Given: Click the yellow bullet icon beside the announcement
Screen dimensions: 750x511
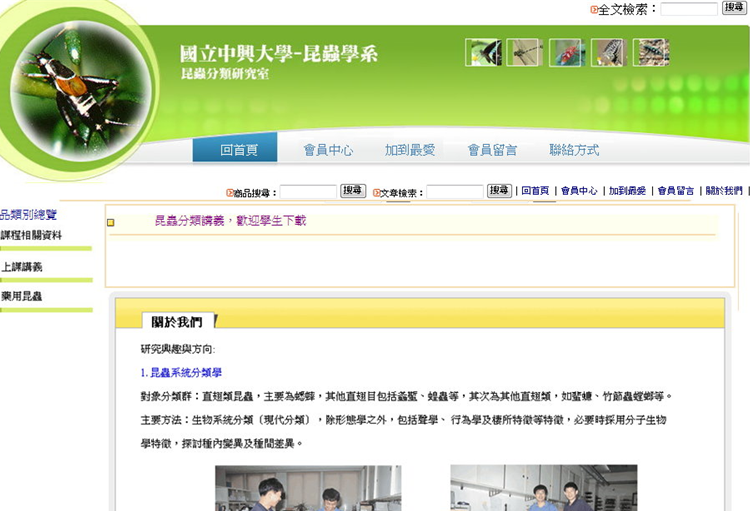Looking at the screenshot, I should click(x=111, y=222).
